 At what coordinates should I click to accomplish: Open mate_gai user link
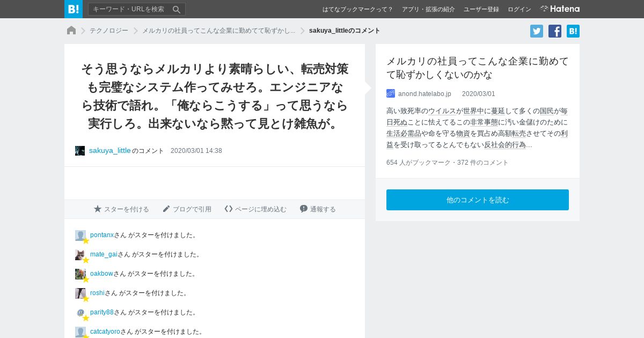(x=104, y=254)
